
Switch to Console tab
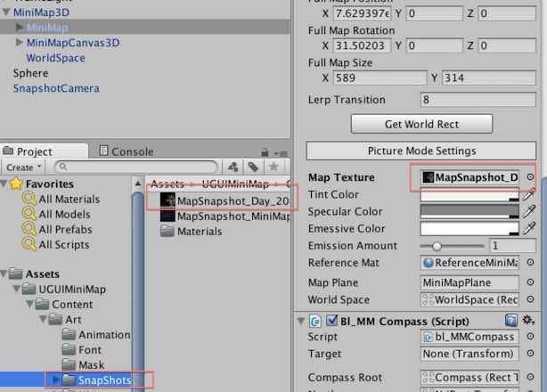coord(127,151)
